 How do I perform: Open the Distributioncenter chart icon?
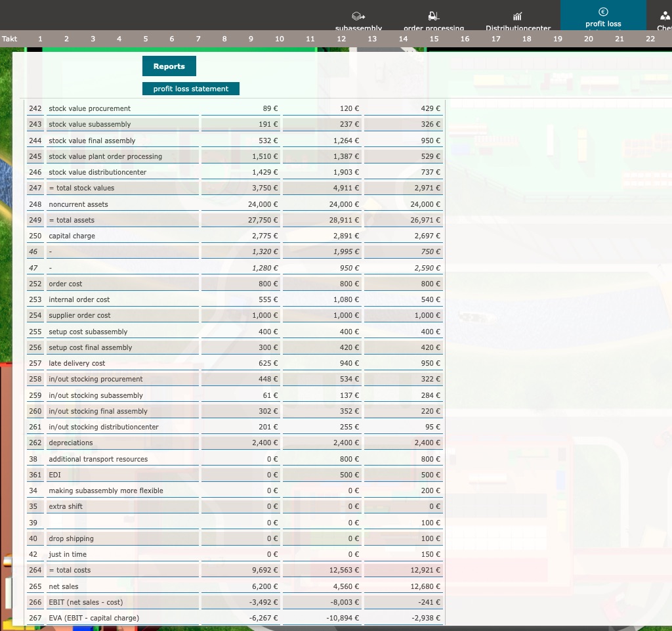tap(518, 16)
